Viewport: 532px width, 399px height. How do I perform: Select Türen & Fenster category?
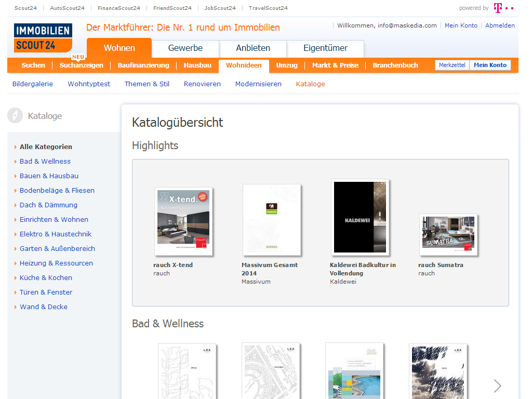[46, 292]
